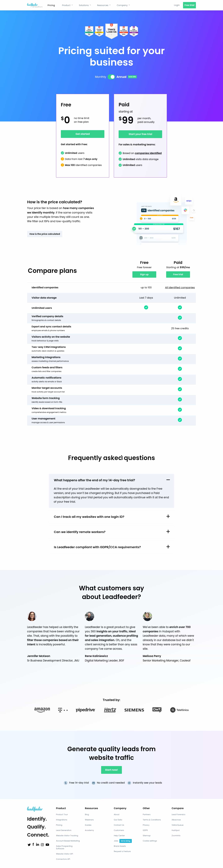Click the Leadfeeder logo in header

point(35,5)
